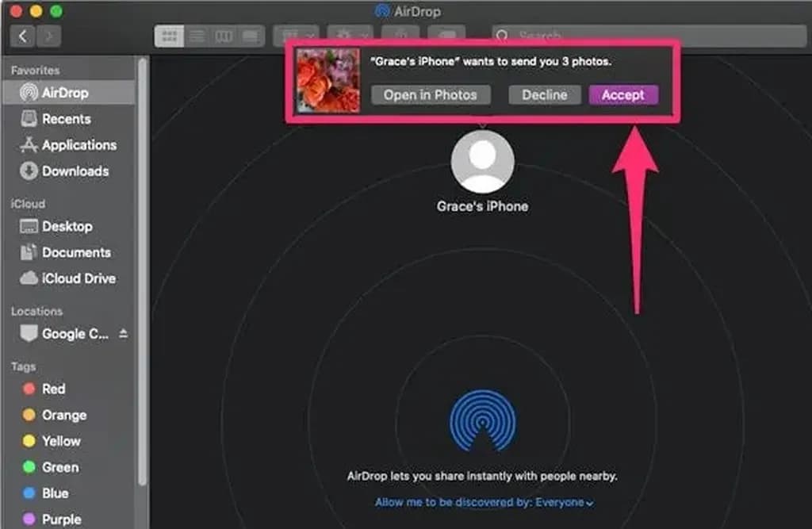Open Recents from the sidebar
The width and height of the screenshot is (812, 529).
coord(66,119)
